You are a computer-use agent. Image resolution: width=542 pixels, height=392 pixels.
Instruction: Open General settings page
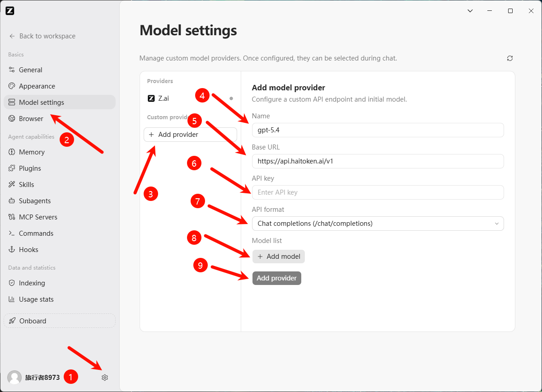(60, 70)
